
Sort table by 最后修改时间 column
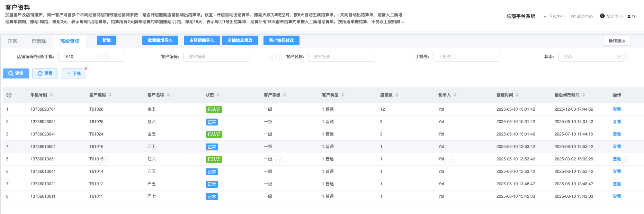[x=584, y=95]
